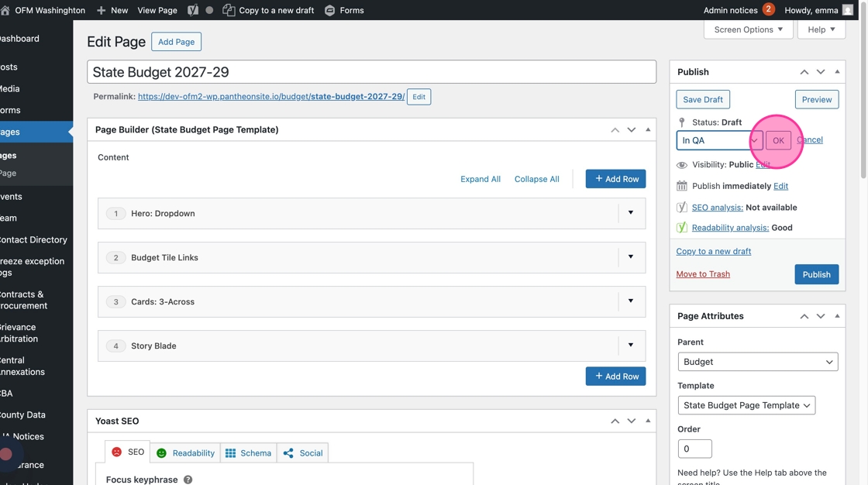Move Publish panel down
The width and height of the screenshot is (868, 485).
[x=821, y=72]
